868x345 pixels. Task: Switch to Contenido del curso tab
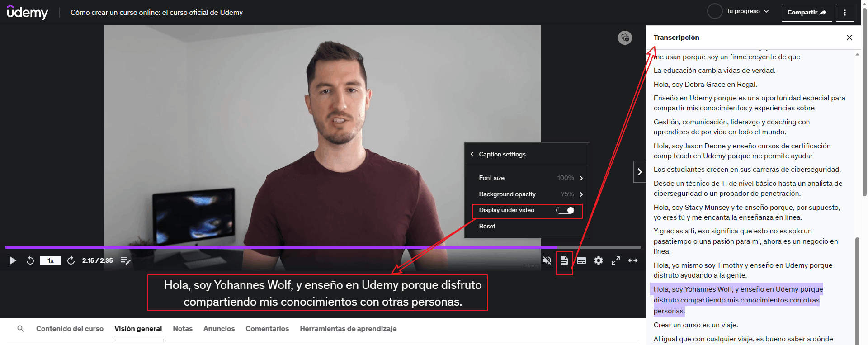(70, 329)
